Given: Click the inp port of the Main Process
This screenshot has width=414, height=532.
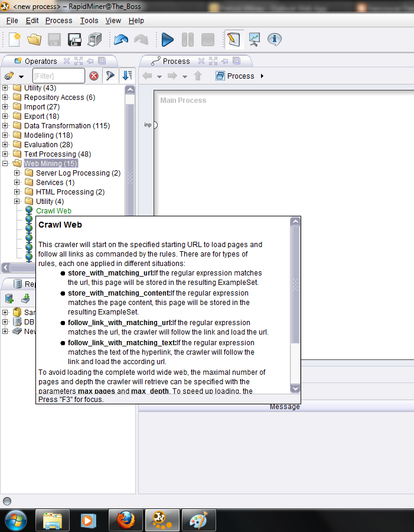Looking at the screenshot, I should [155, 125].
